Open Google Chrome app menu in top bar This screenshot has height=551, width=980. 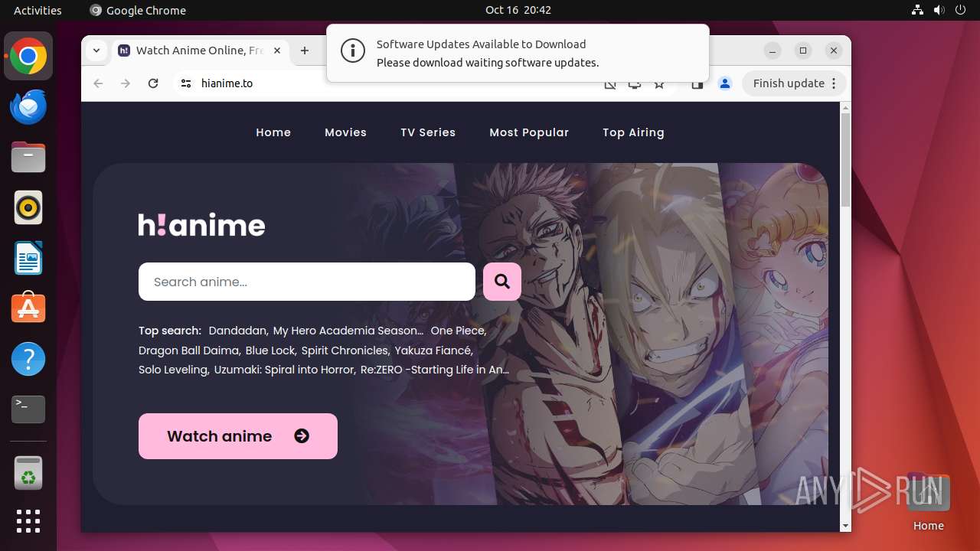pyautogui.click(x=138, y=10)
